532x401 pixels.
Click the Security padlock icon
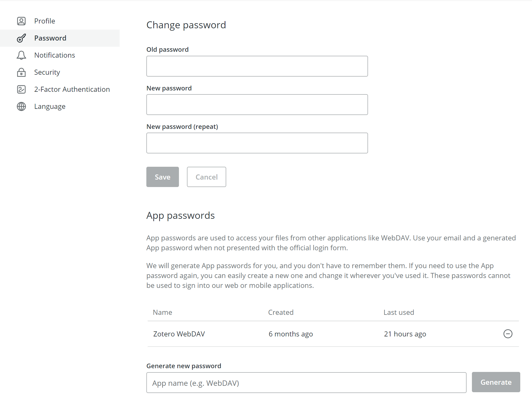[x=21, y=72]
